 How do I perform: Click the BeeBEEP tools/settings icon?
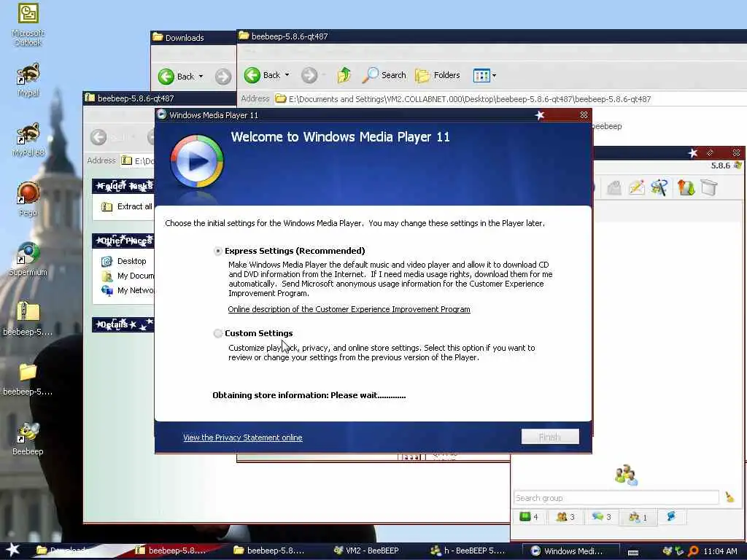[659, 187]
